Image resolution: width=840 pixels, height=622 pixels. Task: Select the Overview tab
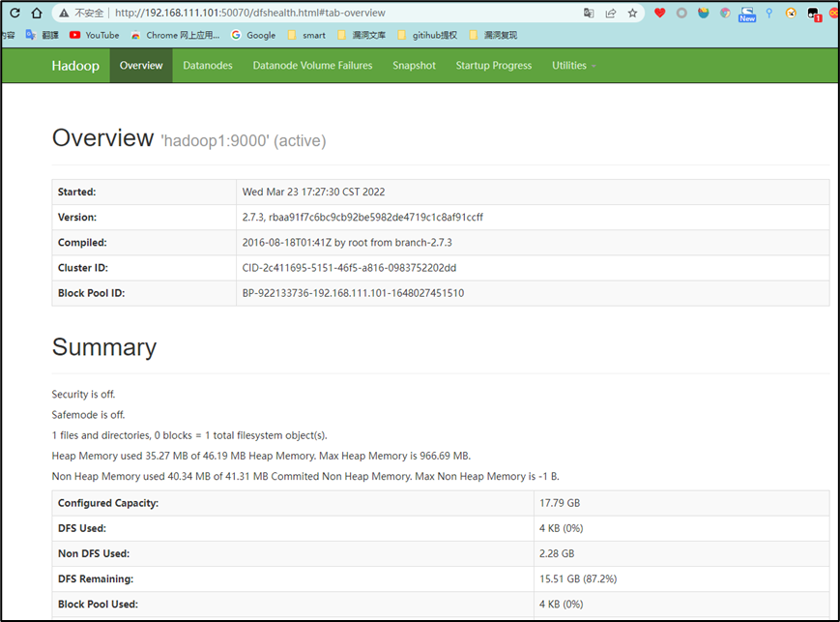pos(141,66)
